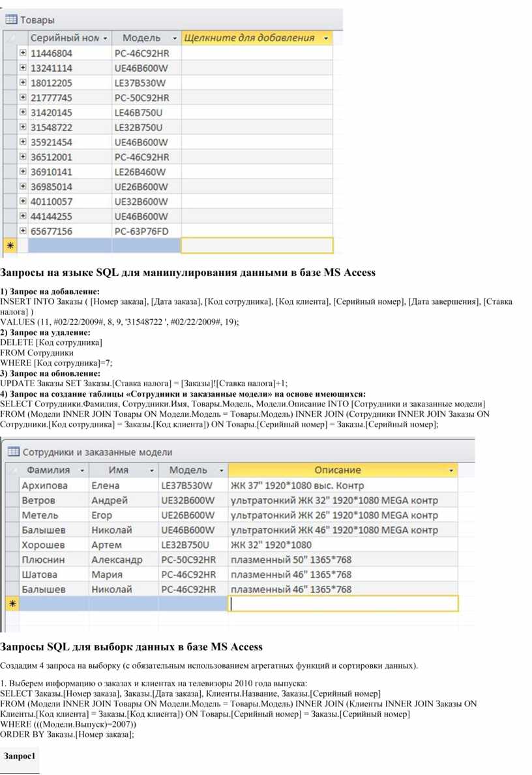
Task: Select the Мария name cell
Action: tap(123, 574)
